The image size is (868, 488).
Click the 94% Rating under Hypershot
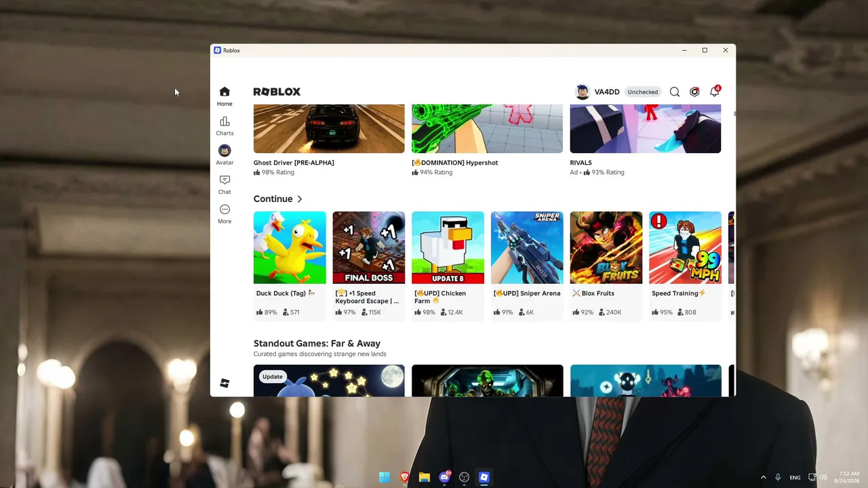[432, 172]
